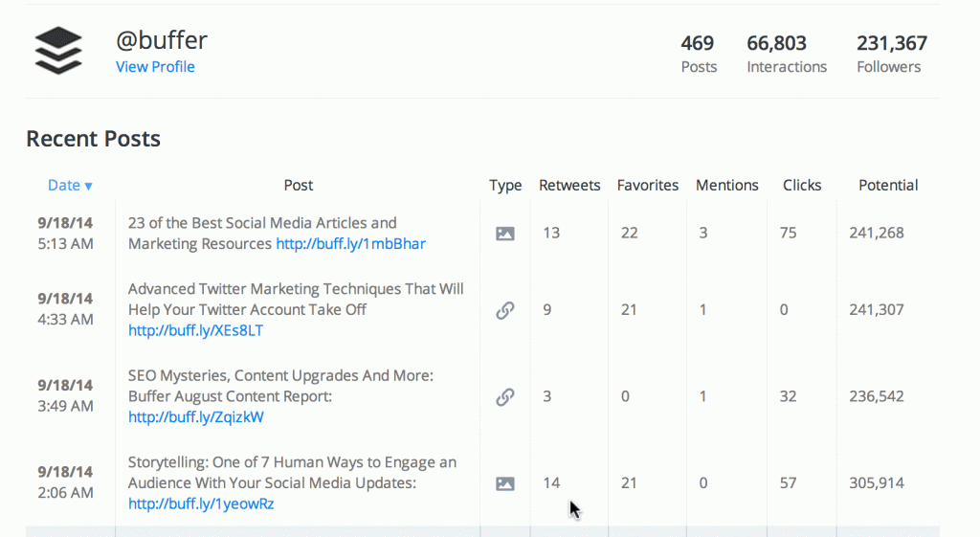980x537 pixels.
Task: Click the image type icon for the 2:06 AM post
Action: click(x=505, y=483)
